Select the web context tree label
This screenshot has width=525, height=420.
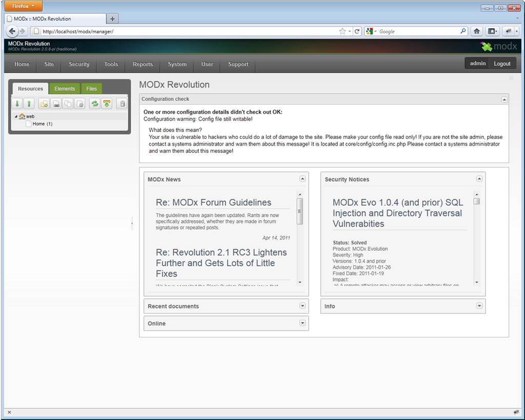(30, 116)
